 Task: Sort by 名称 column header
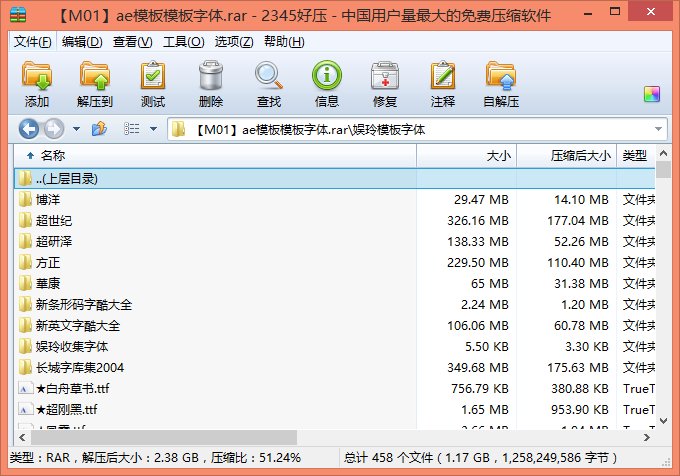coord(215,156)
